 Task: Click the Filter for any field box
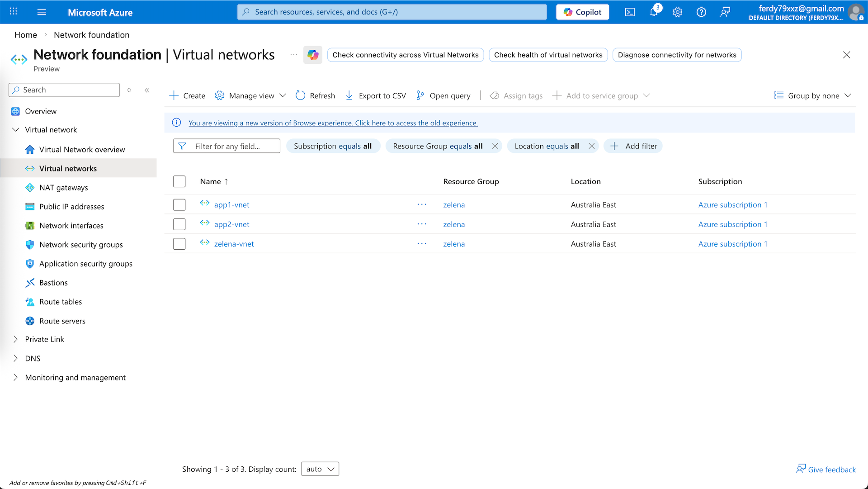[x=227, y=146]
